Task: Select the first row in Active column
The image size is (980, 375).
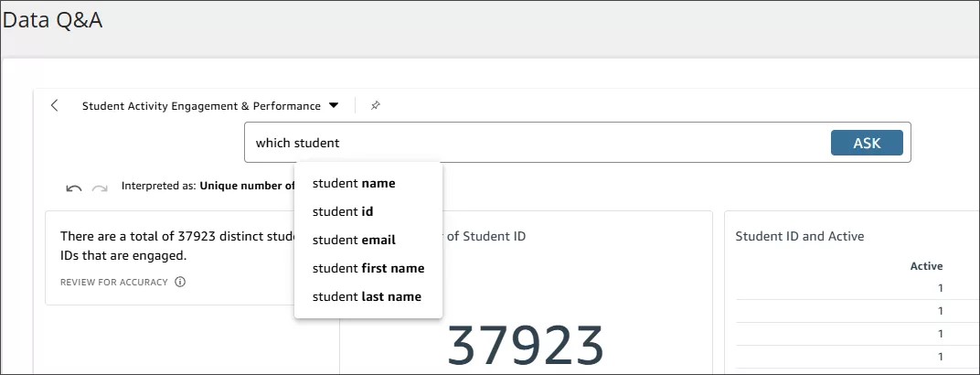Action: [x=940, y=287]
